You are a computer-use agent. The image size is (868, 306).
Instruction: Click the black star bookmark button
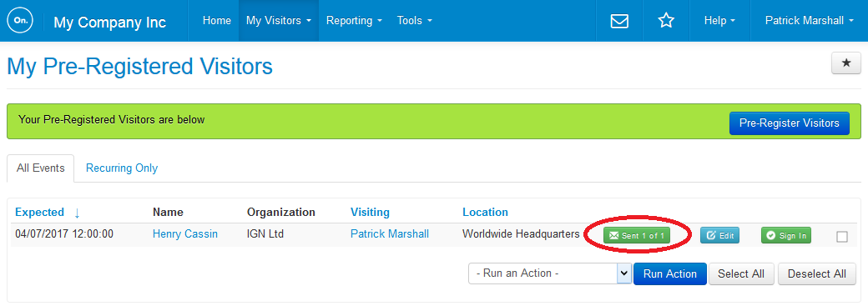point(845,63)
